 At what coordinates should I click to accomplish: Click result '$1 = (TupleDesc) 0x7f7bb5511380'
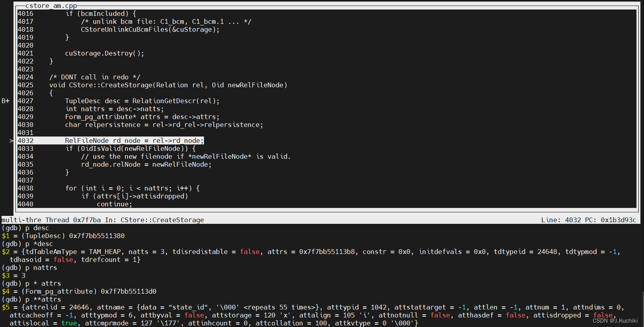pos(63,236)
